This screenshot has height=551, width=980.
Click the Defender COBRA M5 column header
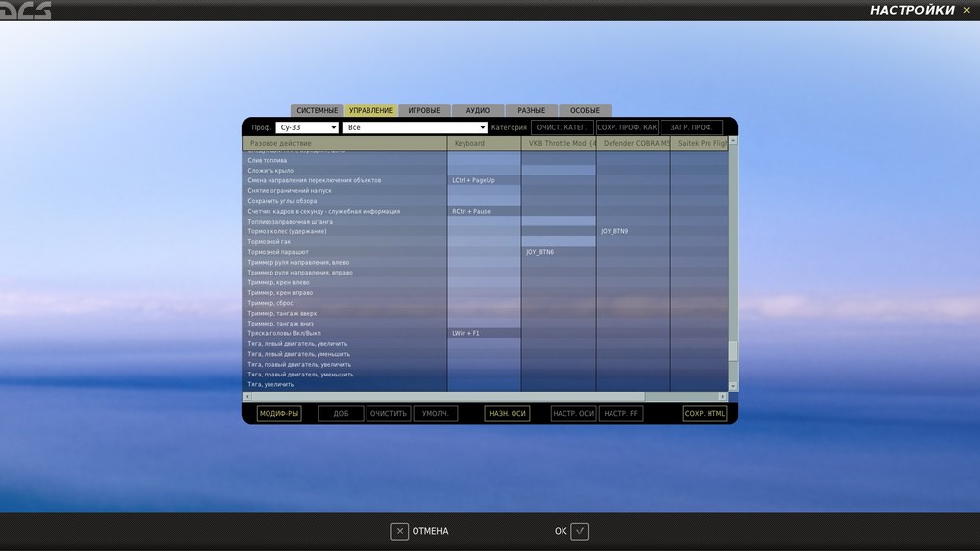[x=634, y=144]
